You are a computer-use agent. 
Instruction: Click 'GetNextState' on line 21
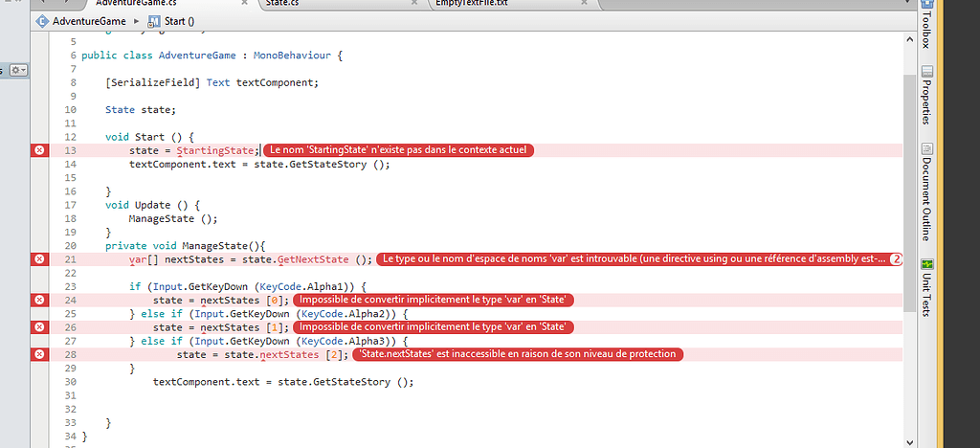point(313,259)
